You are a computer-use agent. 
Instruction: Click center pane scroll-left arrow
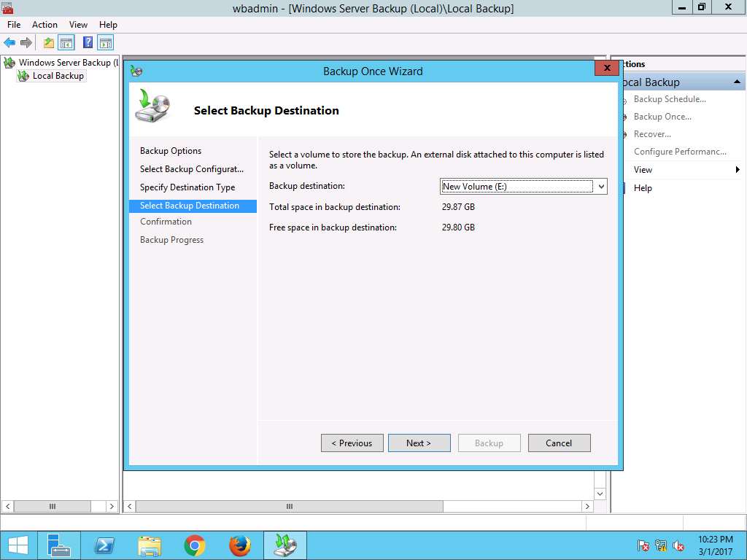click(x=129, y=506)
